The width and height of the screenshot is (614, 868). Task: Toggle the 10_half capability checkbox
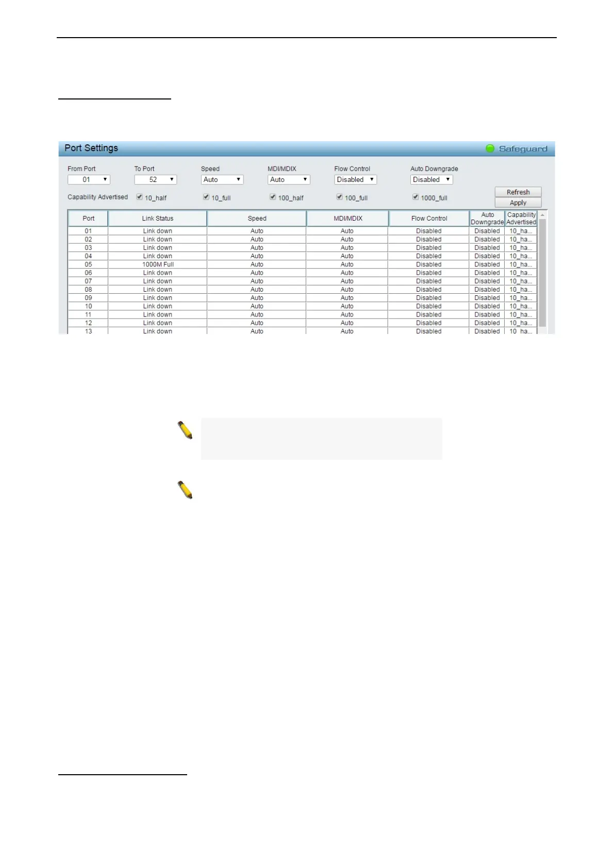pos(139,197)
